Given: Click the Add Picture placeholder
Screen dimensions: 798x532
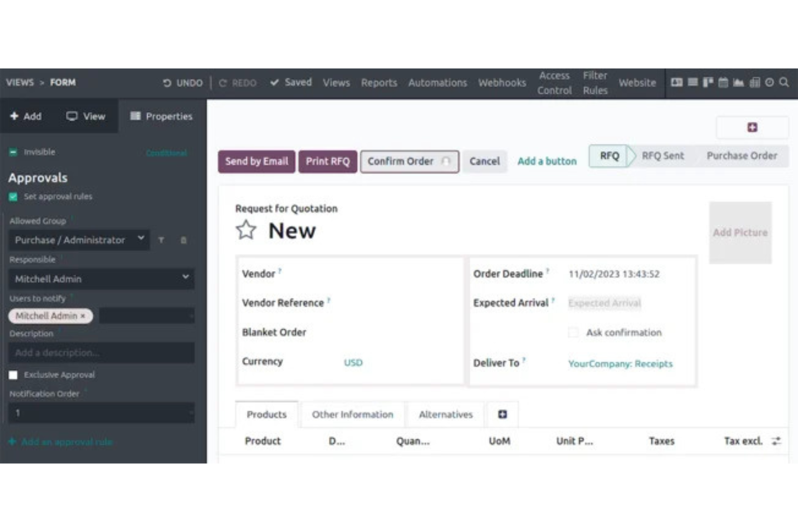Looking at the screenshot, I should click(x=740, y=233).
